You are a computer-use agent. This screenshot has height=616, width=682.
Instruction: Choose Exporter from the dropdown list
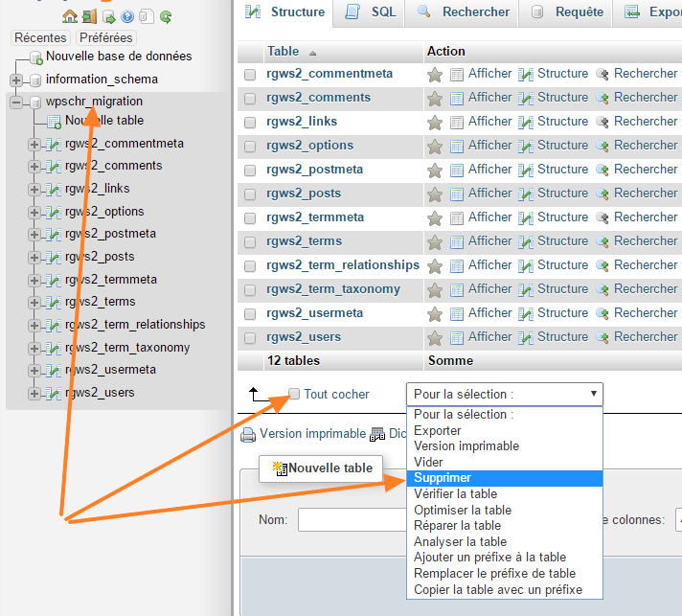point(505,431)
